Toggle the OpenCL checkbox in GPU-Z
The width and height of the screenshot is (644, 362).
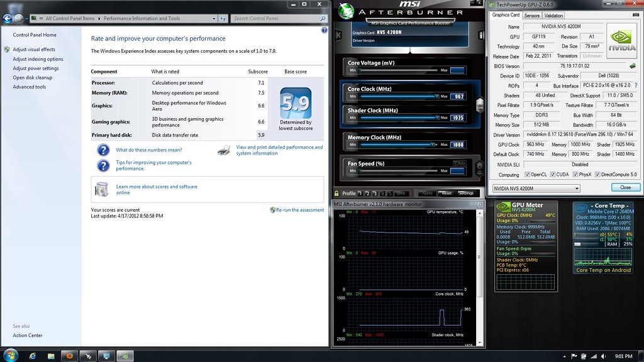(528, 175)
